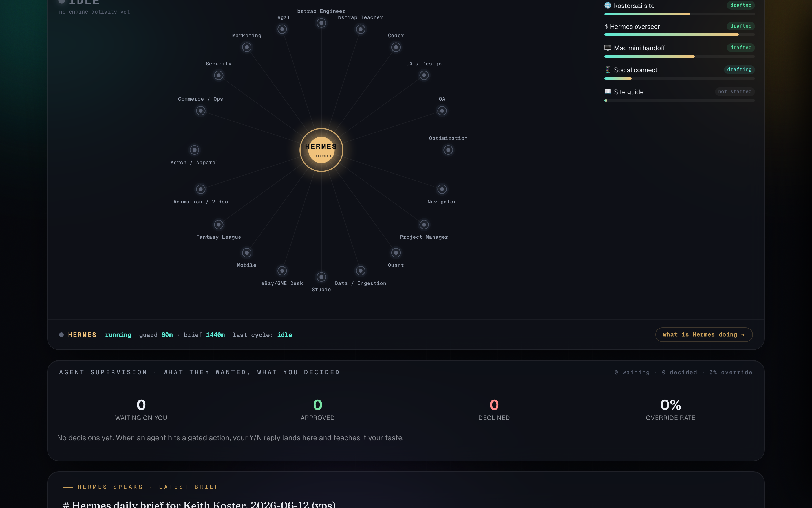Click the monitor icon beside Mac mini handoff
Image resolution: width=812 pixels, height=508 pixels.
(608, 48)
